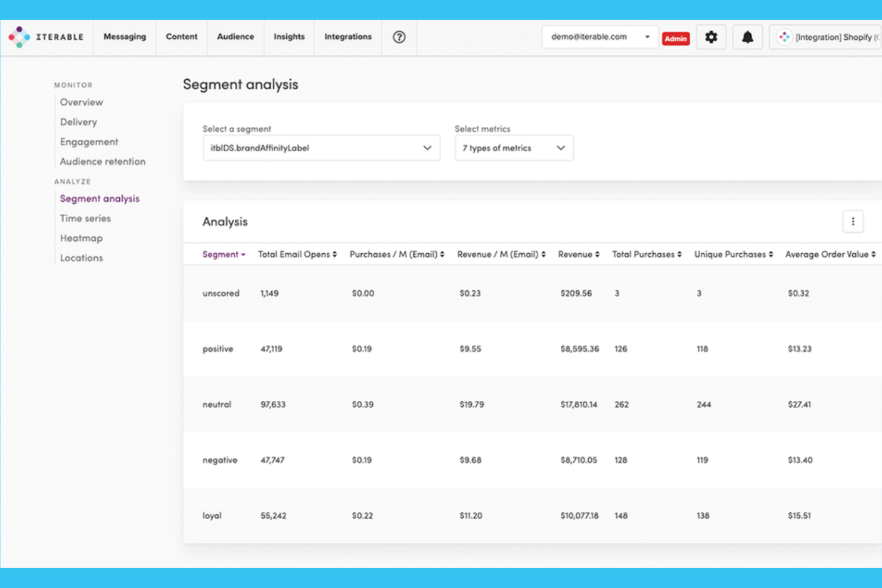
Task: Click the 1,149 email opens value
Action: pyautogui.click(x=269, y=293)
